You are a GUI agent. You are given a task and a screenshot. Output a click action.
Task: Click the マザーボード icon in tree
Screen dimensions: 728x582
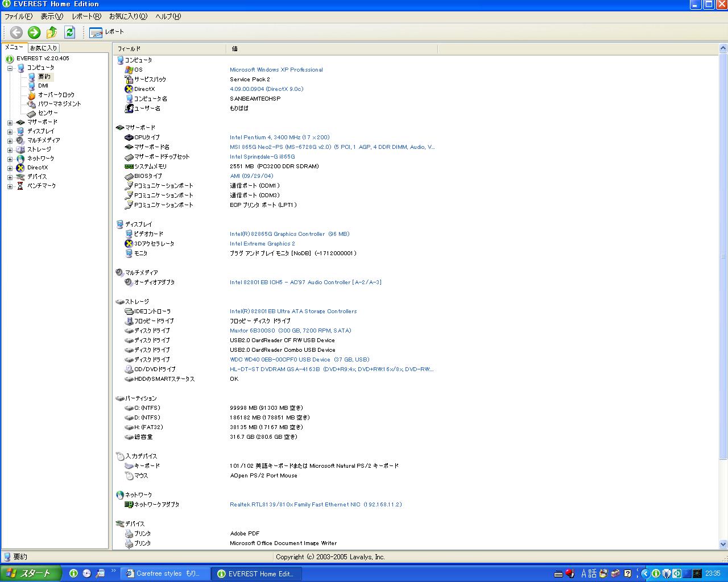tap(20, 122)
